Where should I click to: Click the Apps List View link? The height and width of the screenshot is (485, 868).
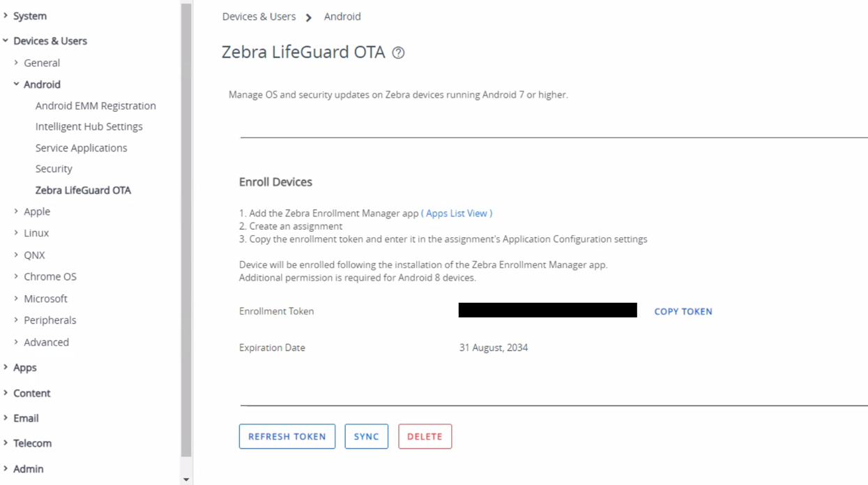[457, 213]
